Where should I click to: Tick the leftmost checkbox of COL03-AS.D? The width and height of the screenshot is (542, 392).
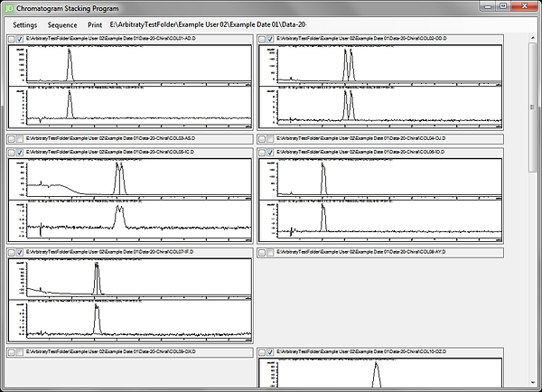point(12,138)
